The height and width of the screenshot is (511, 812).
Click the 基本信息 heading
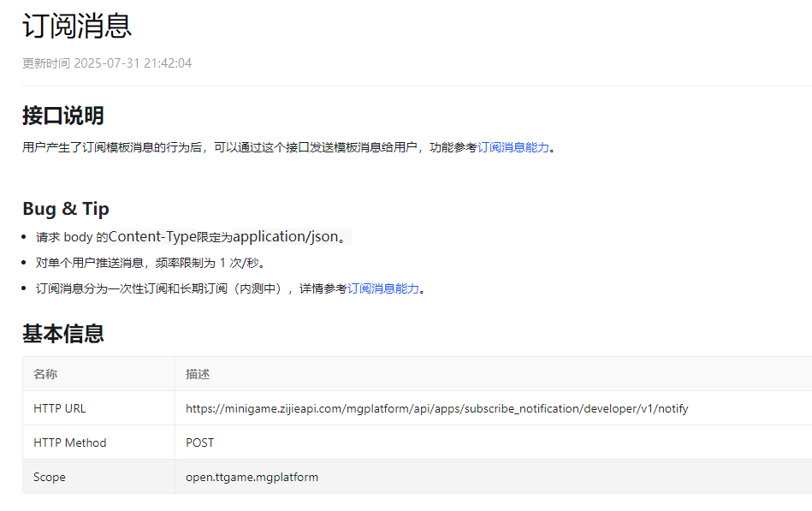[x=63, y=334]
